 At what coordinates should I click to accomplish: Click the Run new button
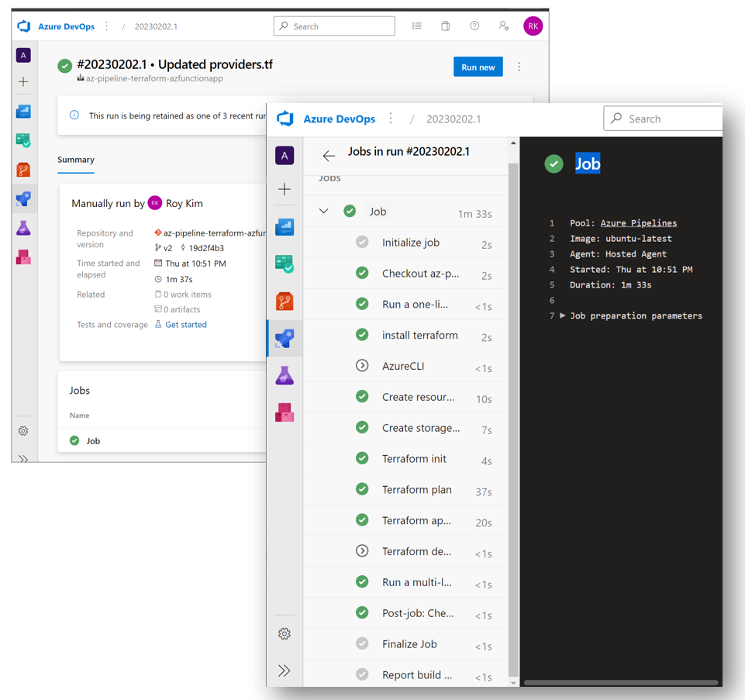(x=478, y=67)
